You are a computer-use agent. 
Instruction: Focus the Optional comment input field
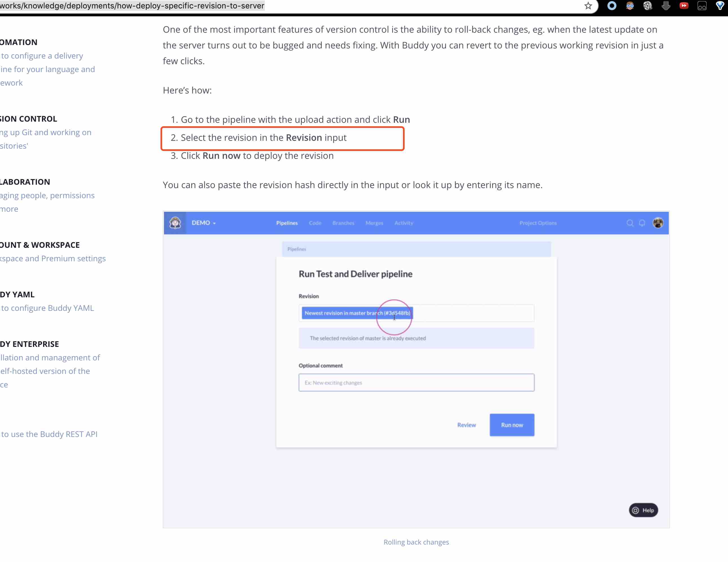click(x=416, y=382)
